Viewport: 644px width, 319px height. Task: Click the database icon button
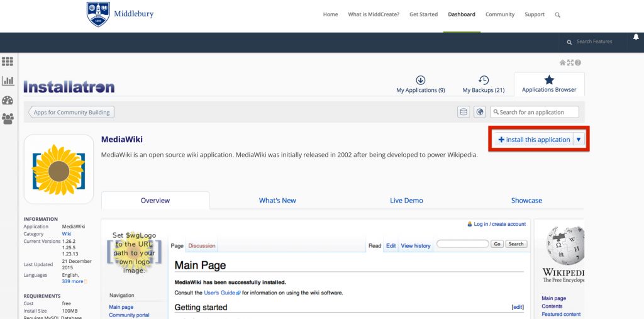pyautogui.click(x=464, y=112)
